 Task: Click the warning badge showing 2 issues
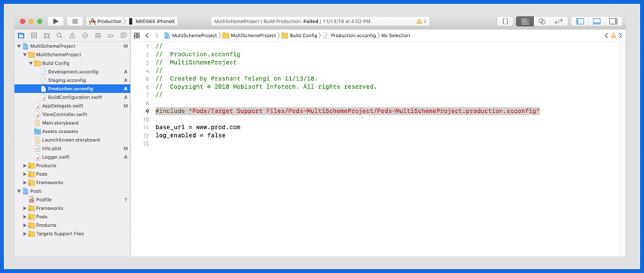click(421, 21)
